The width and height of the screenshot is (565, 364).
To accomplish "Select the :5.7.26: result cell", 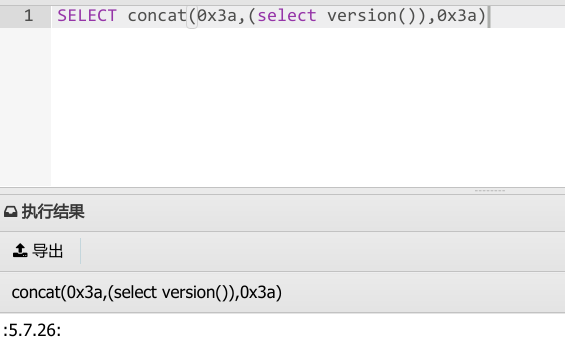I will pyautogui.click(x=32, y=330).
